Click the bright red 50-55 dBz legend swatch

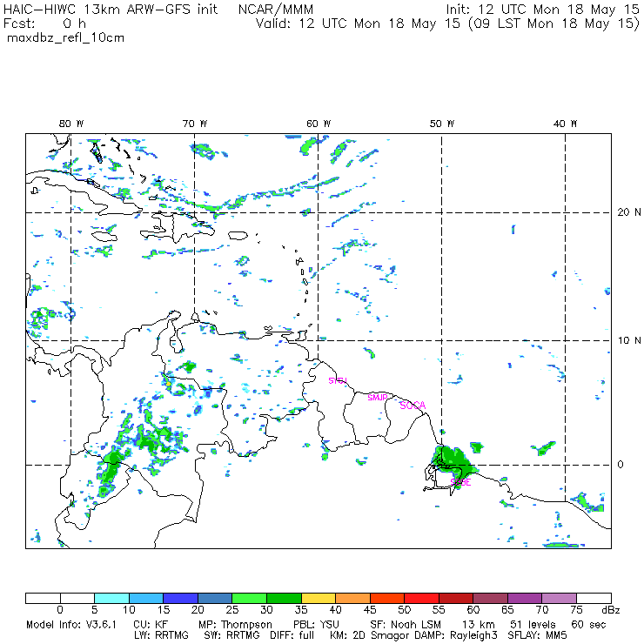coord(421,598)
